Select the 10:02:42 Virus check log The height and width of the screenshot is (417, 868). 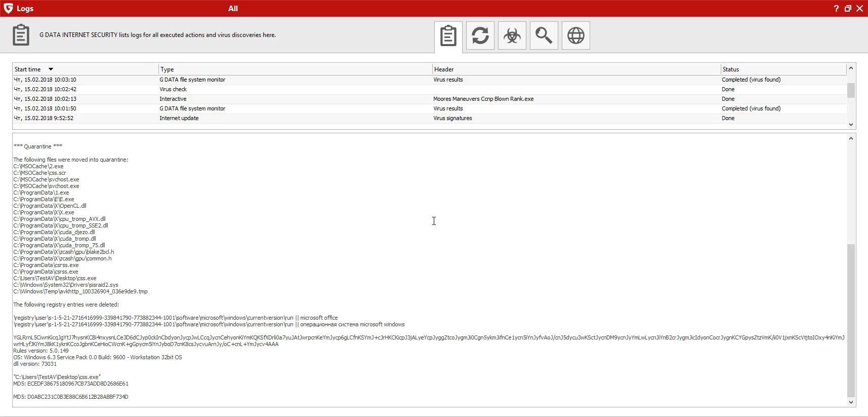[430, 89]
